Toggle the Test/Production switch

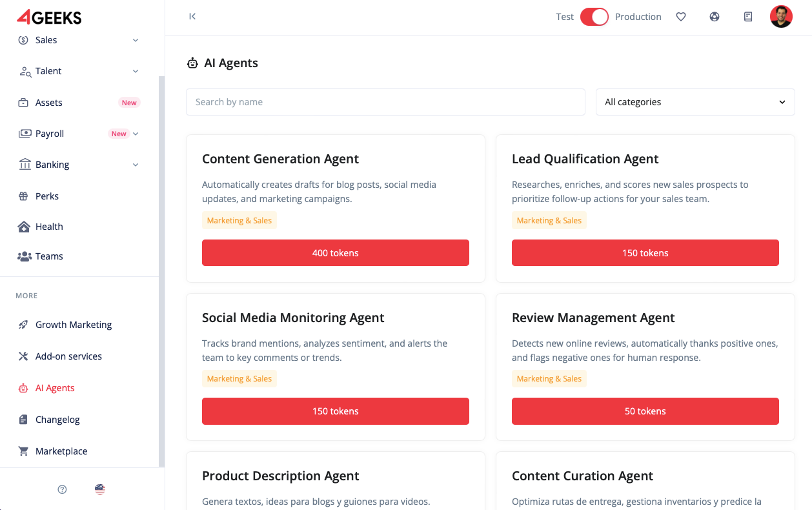[594, 17]
